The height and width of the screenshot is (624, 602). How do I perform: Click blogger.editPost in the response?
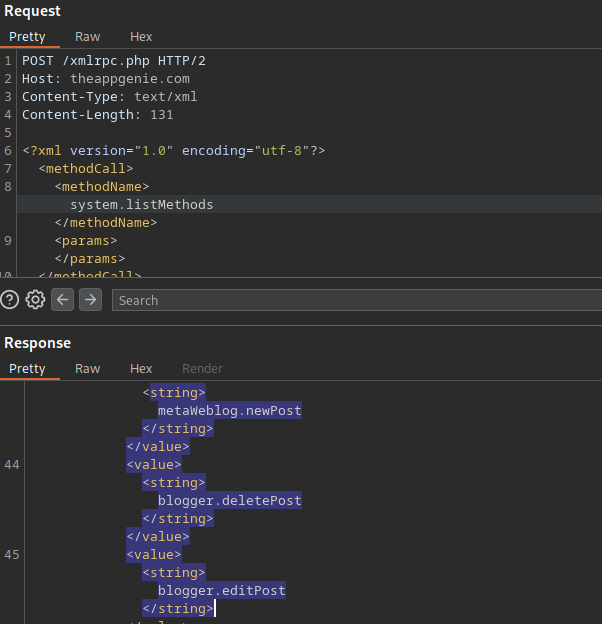point(222,590)
